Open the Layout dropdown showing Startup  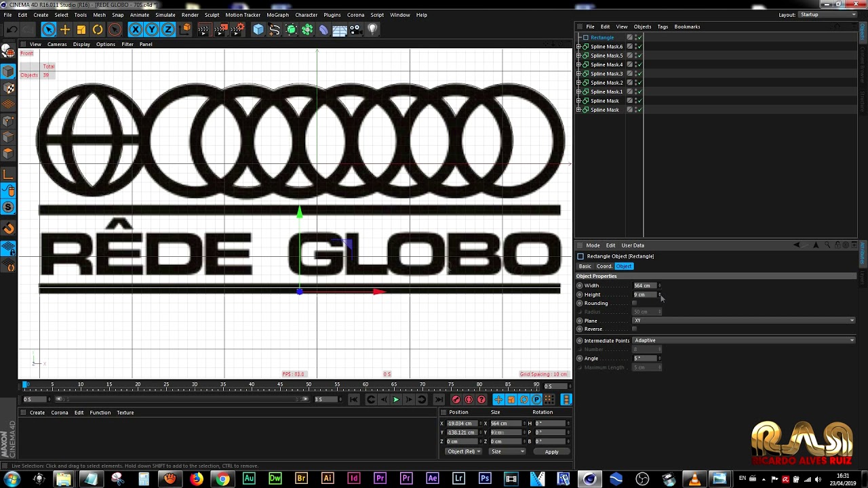click(x=828, y=15)
